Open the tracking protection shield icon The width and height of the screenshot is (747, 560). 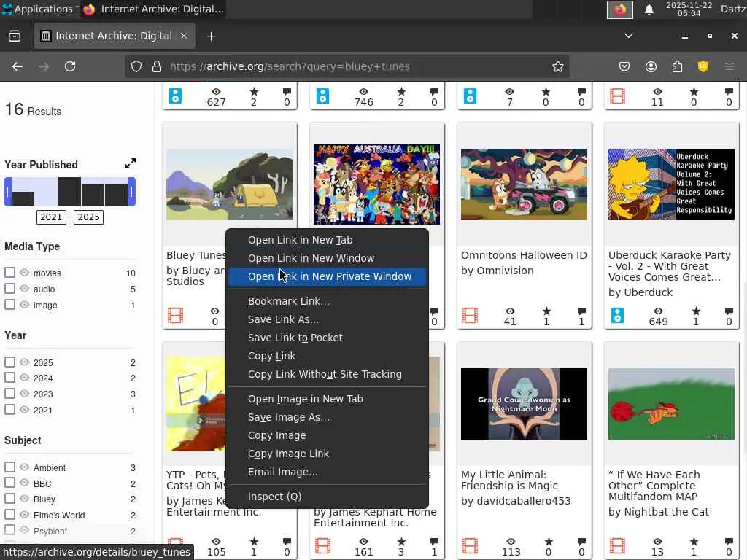(x=136, y=66)
